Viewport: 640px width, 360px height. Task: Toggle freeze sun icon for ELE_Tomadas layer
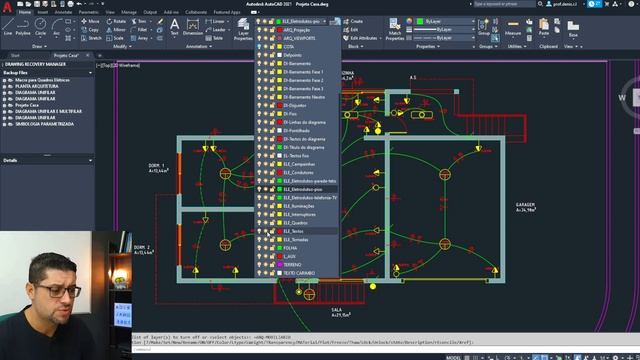[265, 240]
